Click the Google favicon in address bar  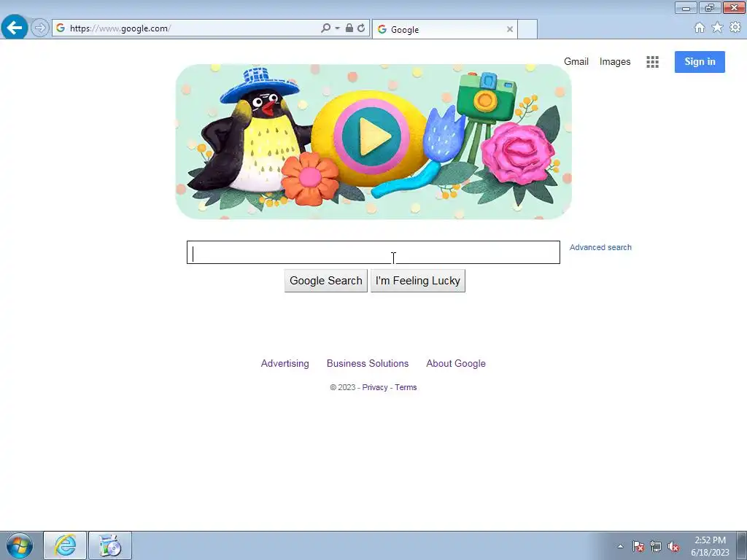coord(61,28)
